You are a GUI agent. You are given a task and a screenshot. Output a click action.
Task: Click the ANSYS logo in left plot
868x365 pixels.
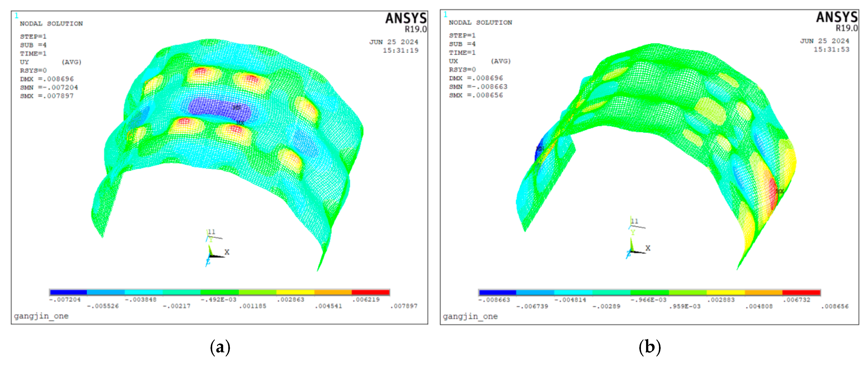coord(406,19)
